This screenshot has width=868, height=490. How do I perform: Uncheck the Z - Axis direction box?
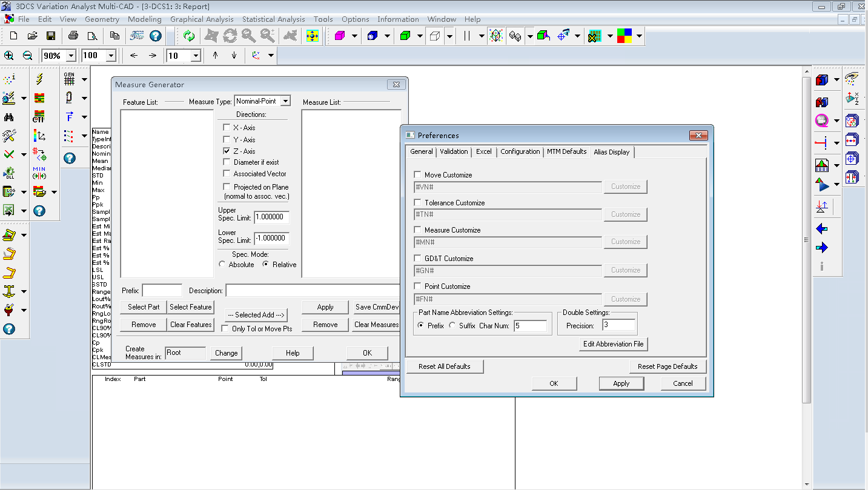pyautogui.click(x=227, y=151)
